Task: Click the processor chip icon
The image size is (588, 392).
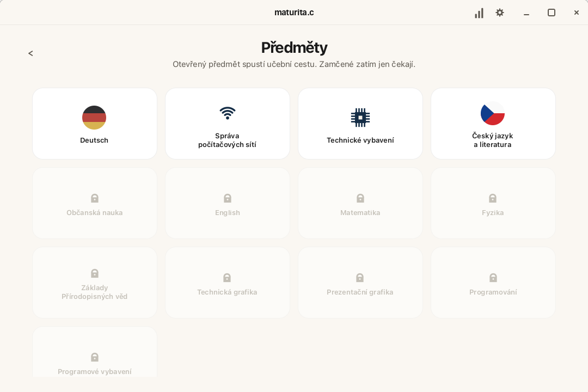Action: tap(360, 118)
